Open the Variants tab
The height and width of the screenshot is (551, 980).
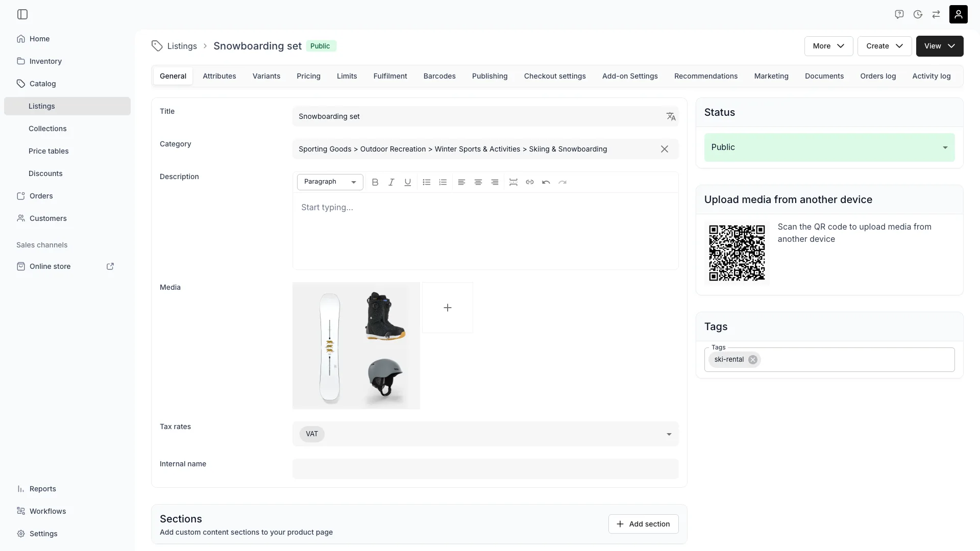(266, 76)
